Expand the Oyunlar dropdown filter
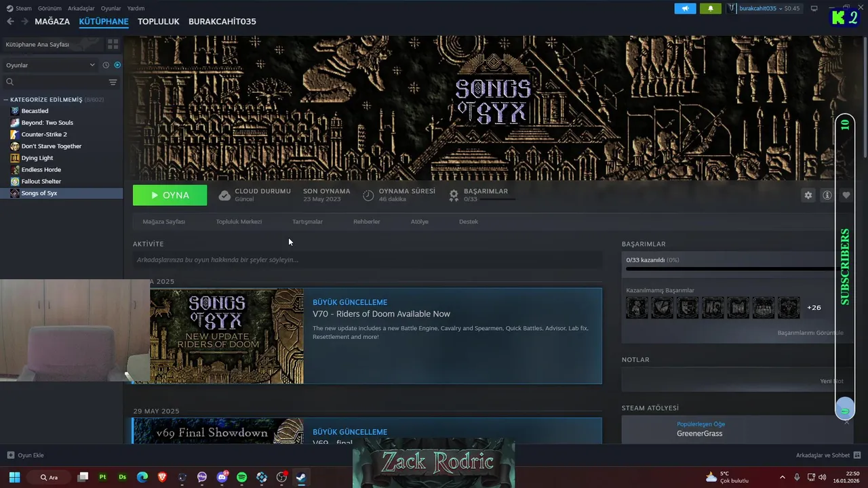The image size is (868, 488). coord(50,65)
